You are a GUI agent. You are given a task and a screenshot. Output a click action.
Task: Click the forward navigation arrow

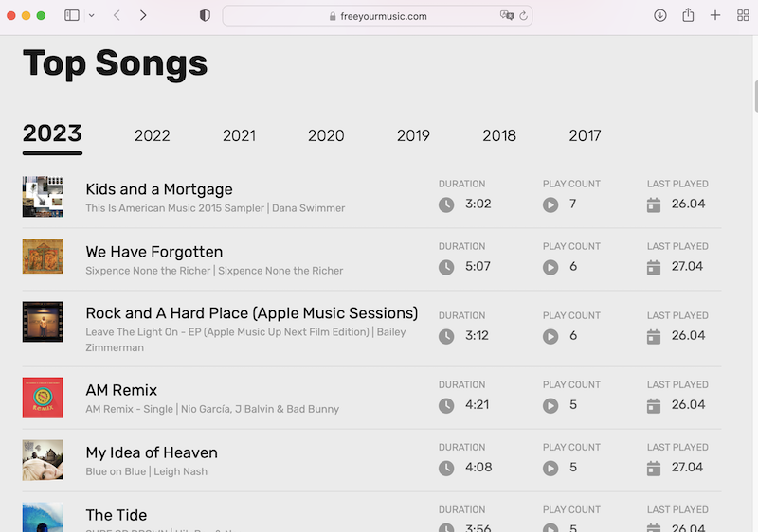(143, 15)
